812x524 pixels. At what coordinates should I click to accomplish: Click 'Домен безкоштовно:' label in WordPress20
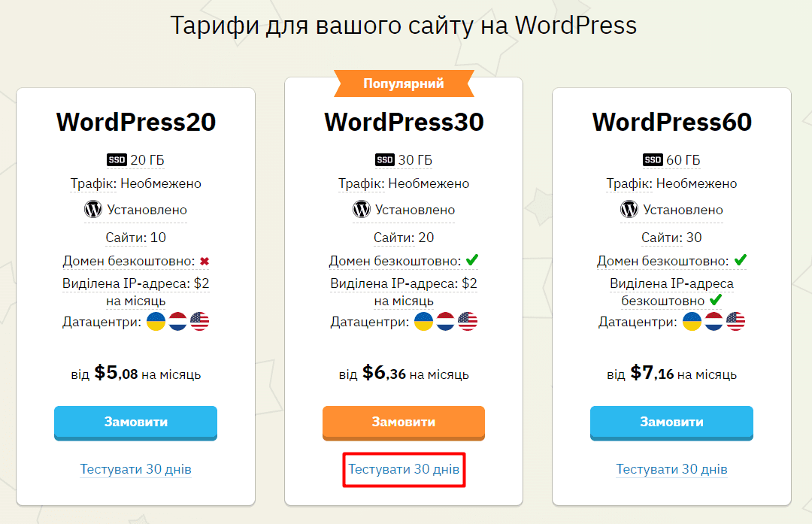[129, 261]
